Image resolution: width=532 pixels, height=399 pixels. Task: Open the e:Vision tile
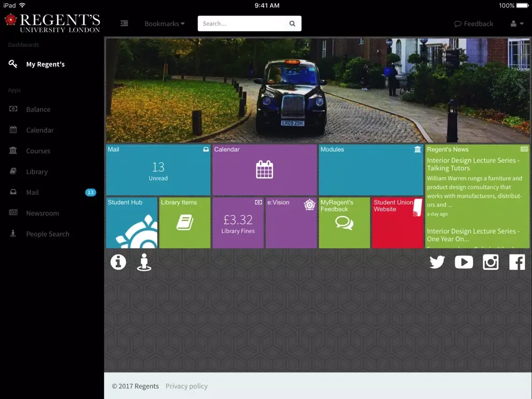[291, 223]
